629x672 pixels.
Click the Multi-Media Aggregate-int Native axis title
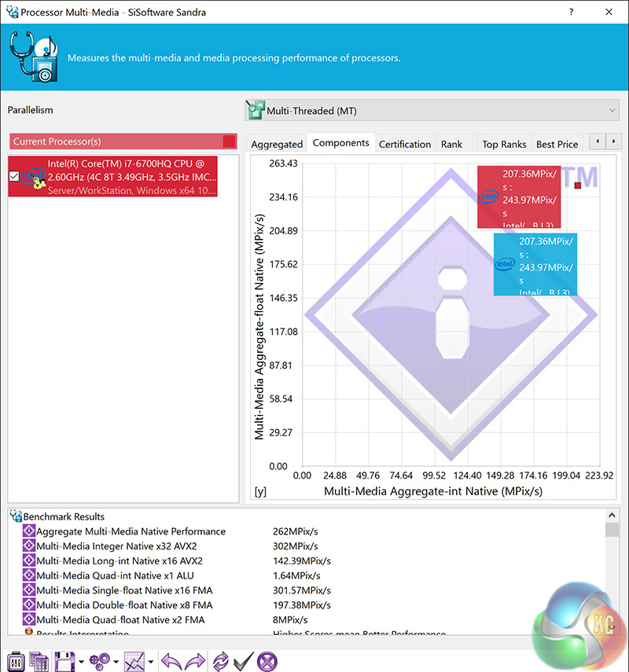(x=433, y=491)
